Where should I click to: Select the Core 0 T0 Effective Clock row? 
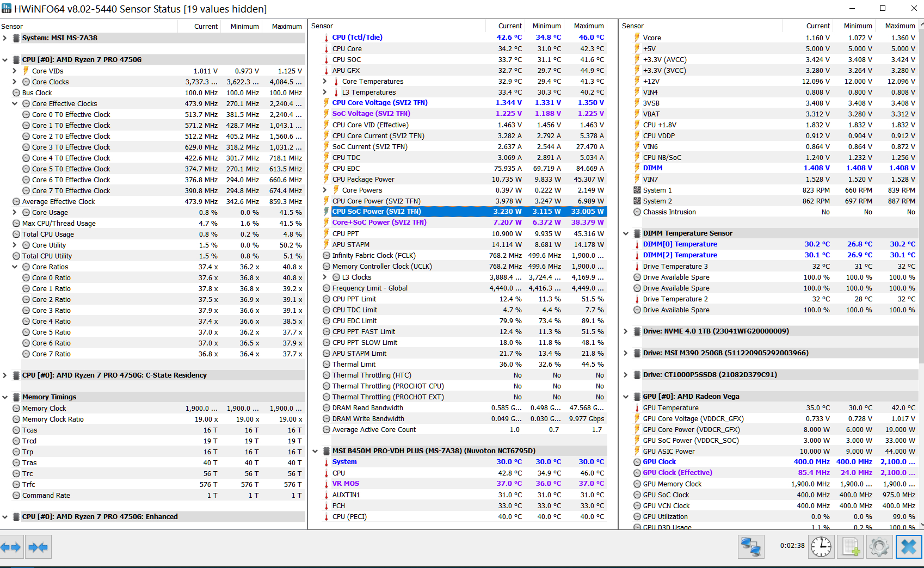pos(163,115)
